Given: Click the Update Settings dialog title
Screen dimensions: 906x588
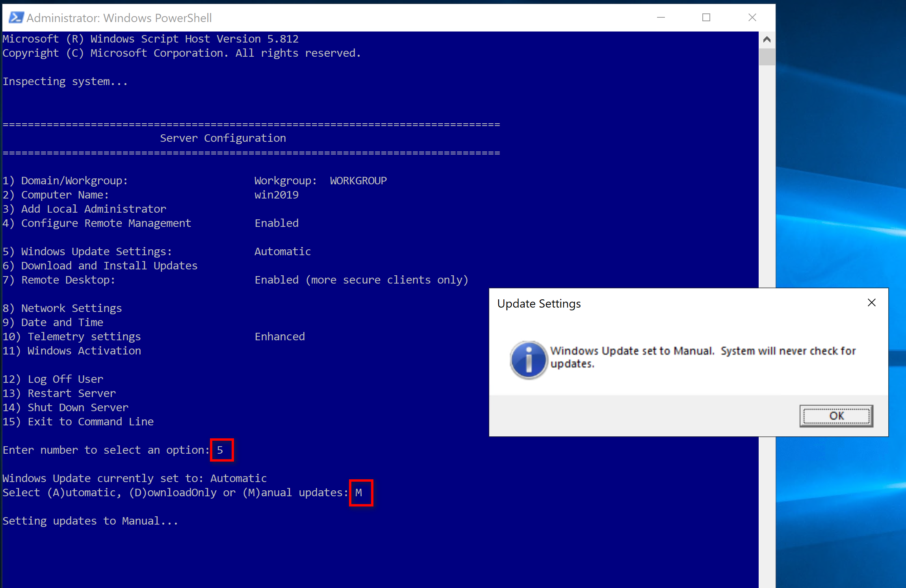Looking at the screenshot, I should 538,304.
